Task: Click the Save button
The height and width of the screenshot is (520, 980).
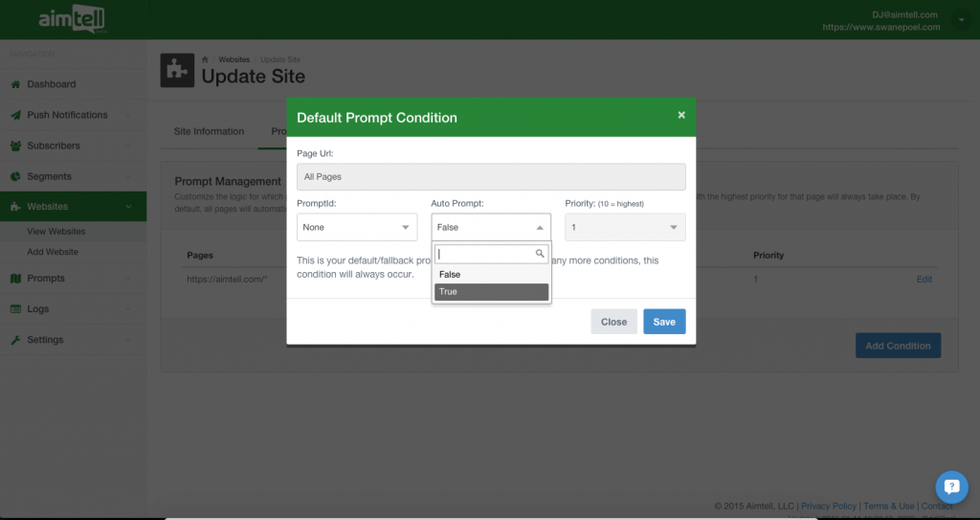Action: [664, 322]
